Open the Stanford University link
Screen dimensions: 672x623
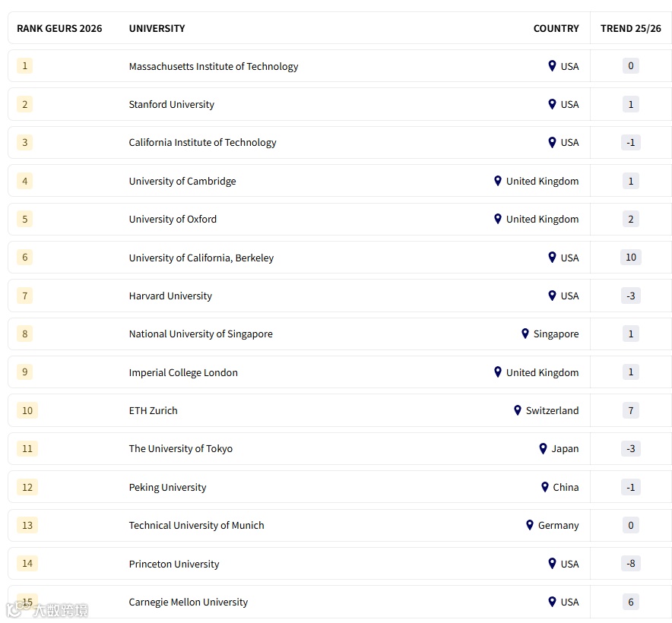pos(172,104)
